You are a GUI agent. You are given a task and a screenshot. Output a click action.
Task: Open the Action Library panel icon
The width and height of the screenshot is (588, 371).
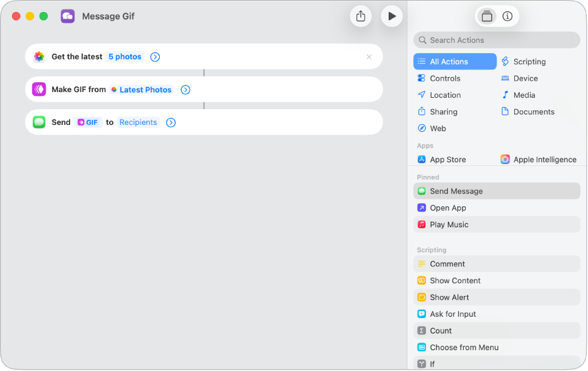pos(487,16)
